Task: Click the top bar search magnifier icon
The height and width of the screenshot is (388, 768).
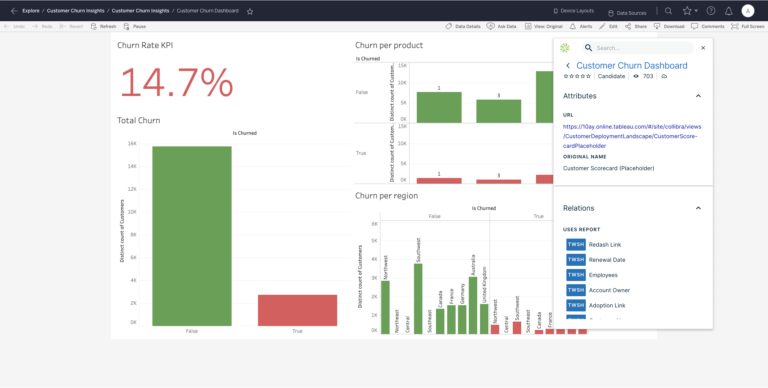Action: (x=668, y=11)
